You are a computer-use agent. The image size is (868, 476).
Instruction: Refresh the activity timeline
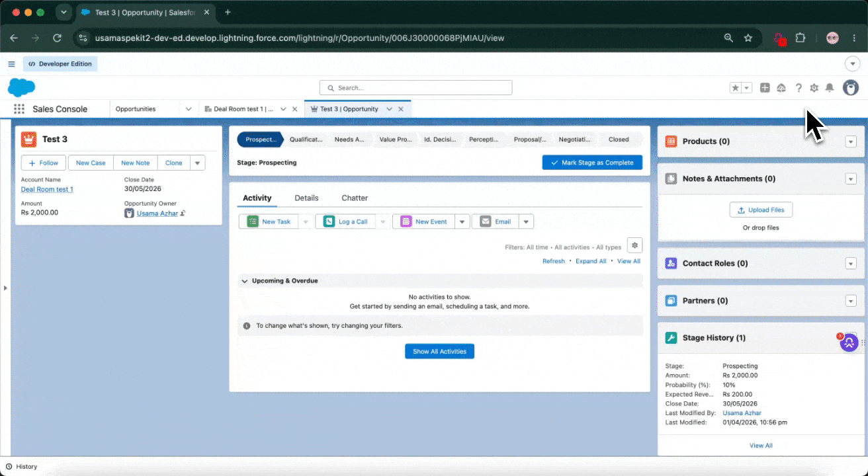(554, 261)
